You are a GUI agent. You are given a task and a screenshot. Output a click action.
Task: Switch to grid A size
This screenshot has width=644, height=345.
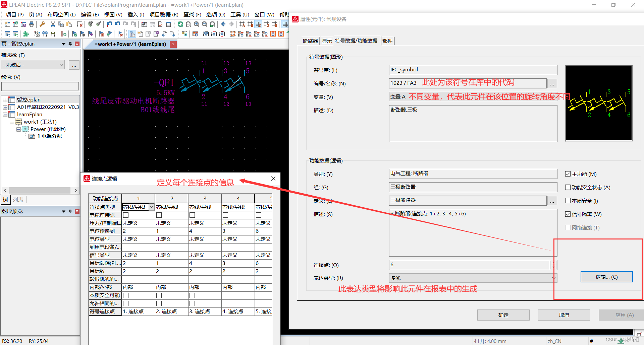[x=242, y=24]
